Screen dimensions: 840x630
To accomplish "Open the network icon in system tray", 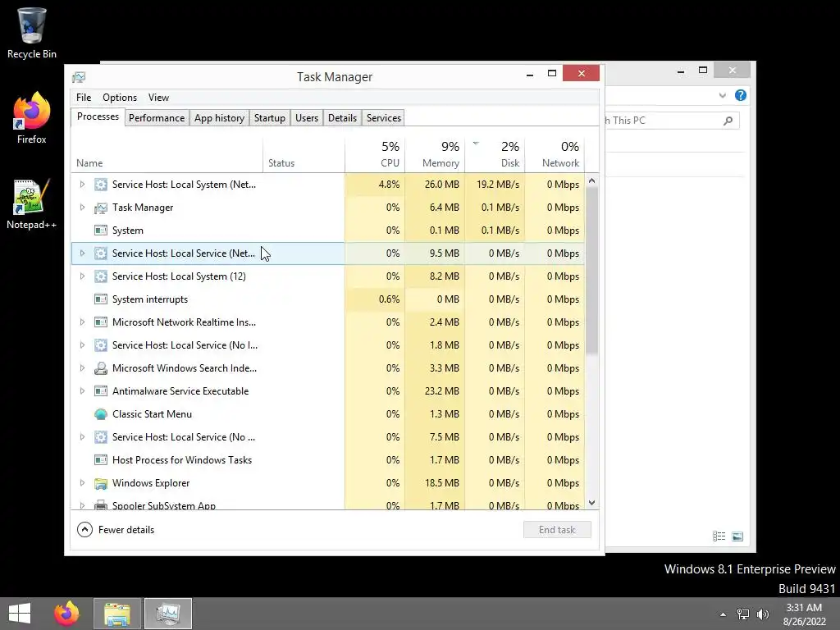I will point(743,614).
